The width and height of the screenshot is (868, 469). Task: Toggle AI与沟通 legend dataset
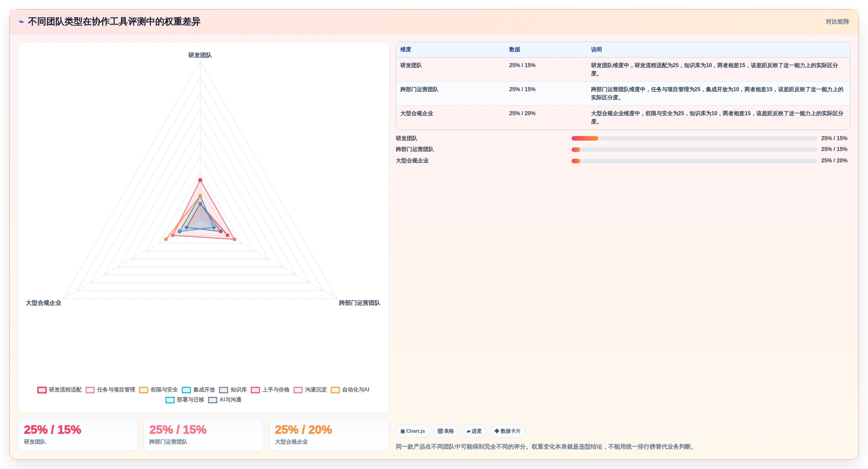(x=225, y=400)
